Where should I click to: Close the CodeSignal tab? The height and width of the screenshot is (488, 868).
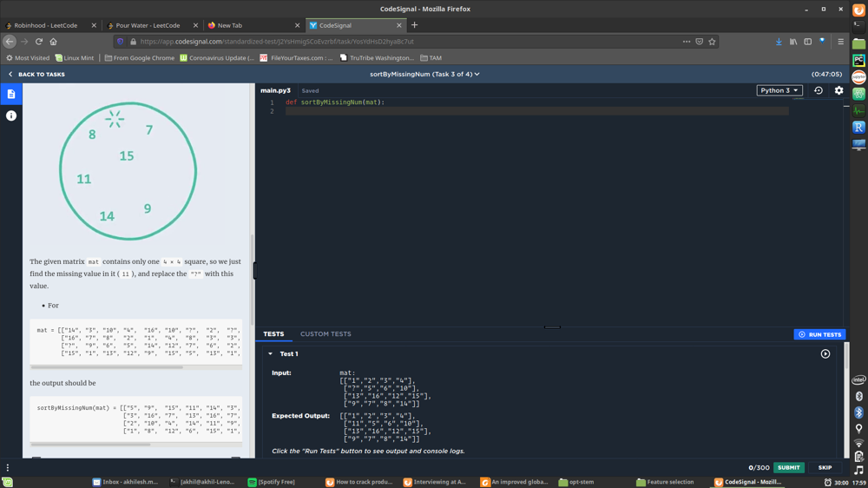tap(399, 25)
